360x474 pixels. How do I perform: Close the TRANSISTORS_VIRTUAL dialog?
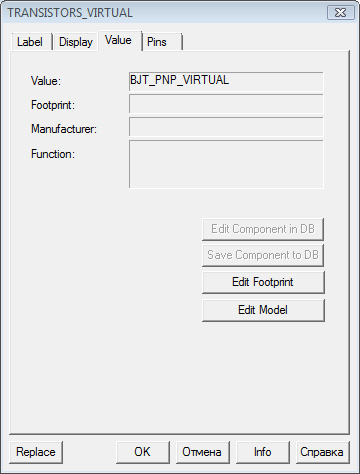click(341, 13)
